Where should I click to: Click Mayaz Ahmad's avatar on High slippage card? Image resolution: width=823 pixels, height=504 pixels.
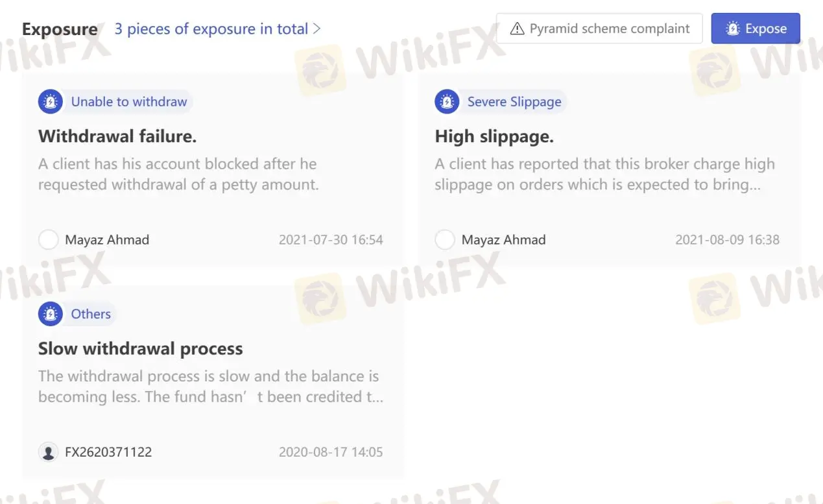click(444, 239)
